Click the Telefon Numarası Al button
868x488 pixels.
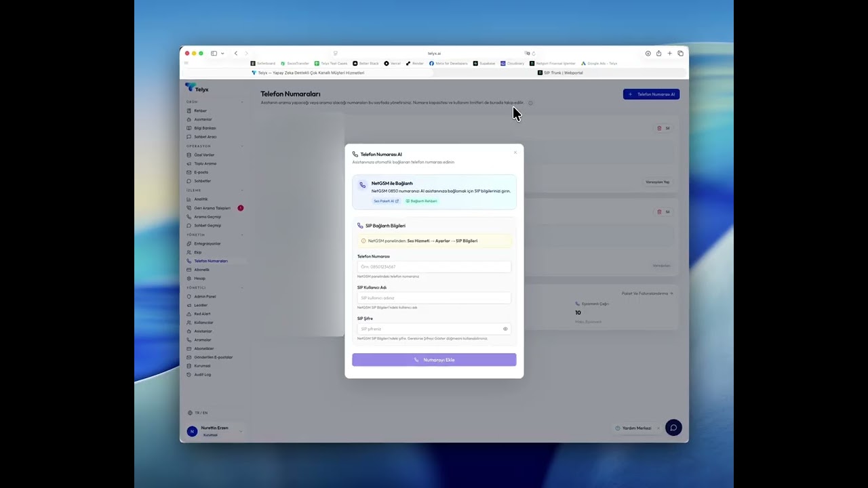[x=651, y=94]
